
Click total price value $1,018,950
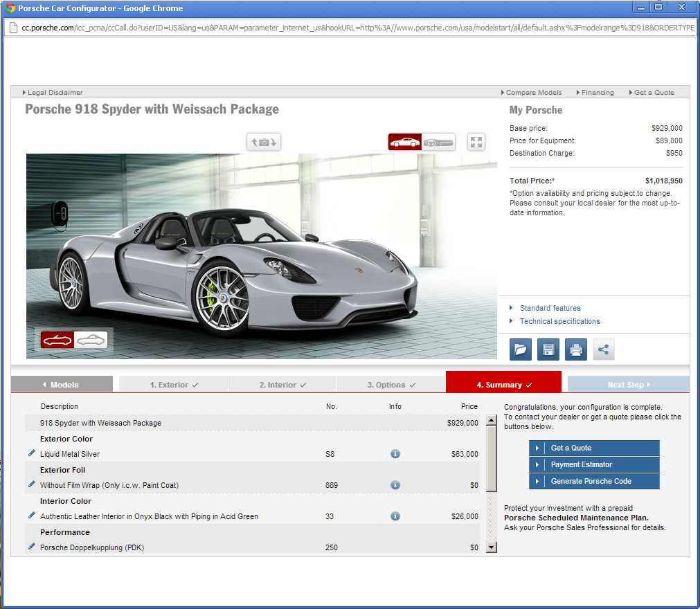pos(663,181)
